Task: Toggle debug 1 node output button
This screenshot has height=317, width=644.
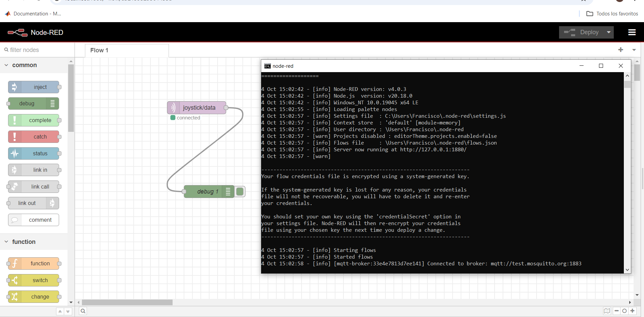Action: (x=240, y=192)
